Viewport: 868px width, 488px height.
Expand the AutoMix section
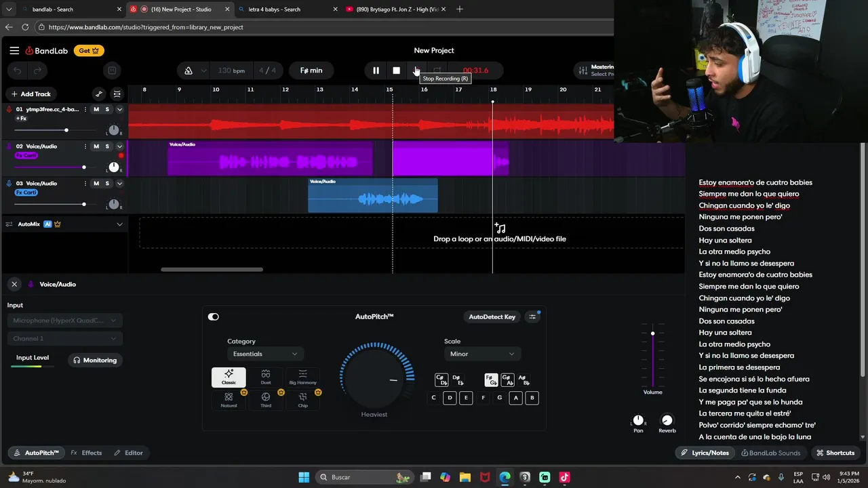point(119,224)
